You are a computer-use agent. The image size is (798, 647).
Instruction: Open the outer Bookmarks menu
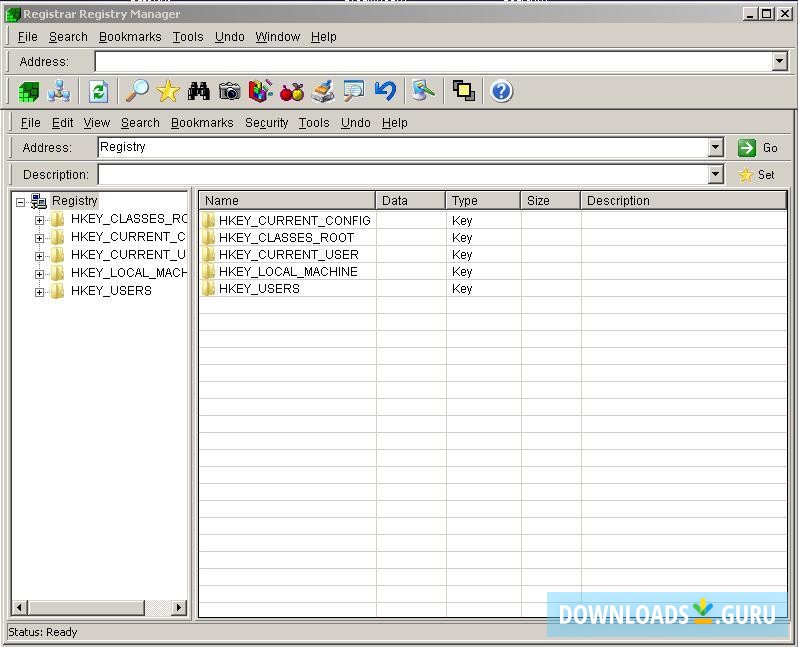point(130,37)
